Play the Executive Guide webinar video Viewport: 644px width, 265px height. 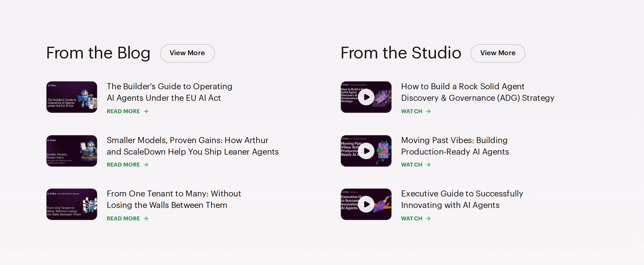coord(366,204)
